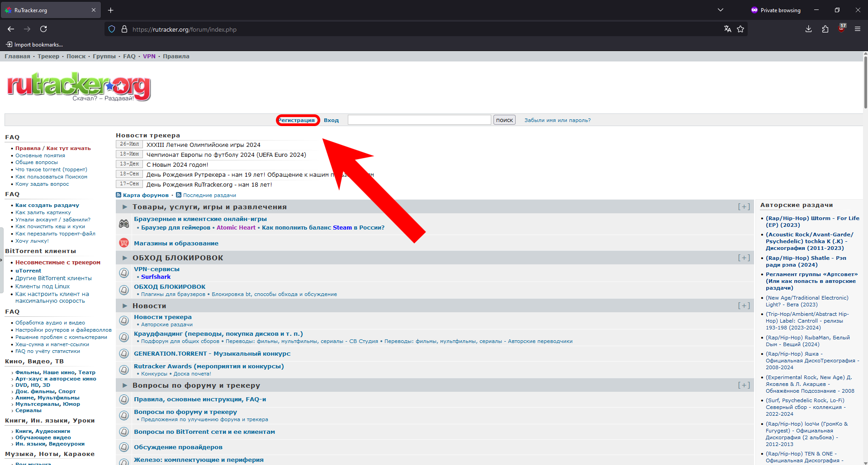
Task: Open Фильмы, Наше кино, Театр category
Action: 55,372
